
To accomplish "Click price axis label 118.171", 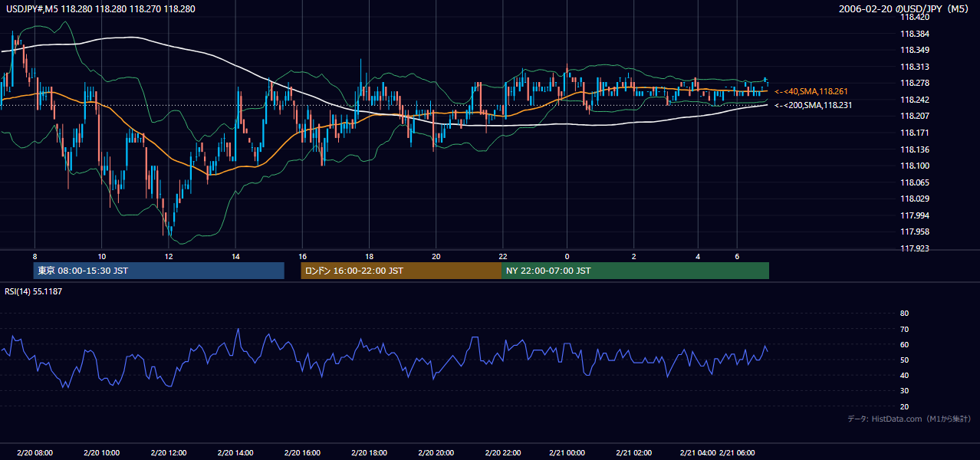I will click(915, 133).
